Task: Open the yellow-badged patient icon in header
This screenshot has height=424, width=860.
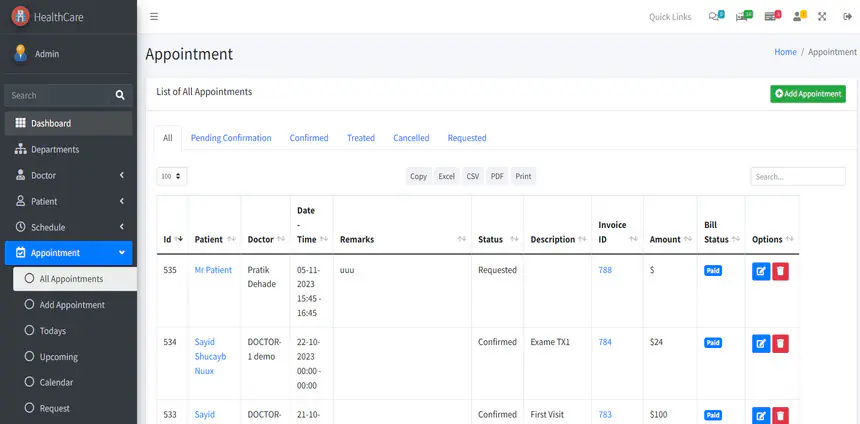Action: 799,16
